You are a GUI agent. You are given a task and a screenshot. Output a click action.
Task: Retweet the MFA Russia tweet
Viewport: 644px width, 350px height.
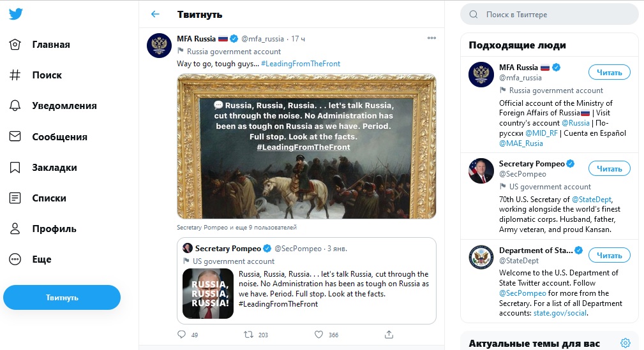(250, 334)
